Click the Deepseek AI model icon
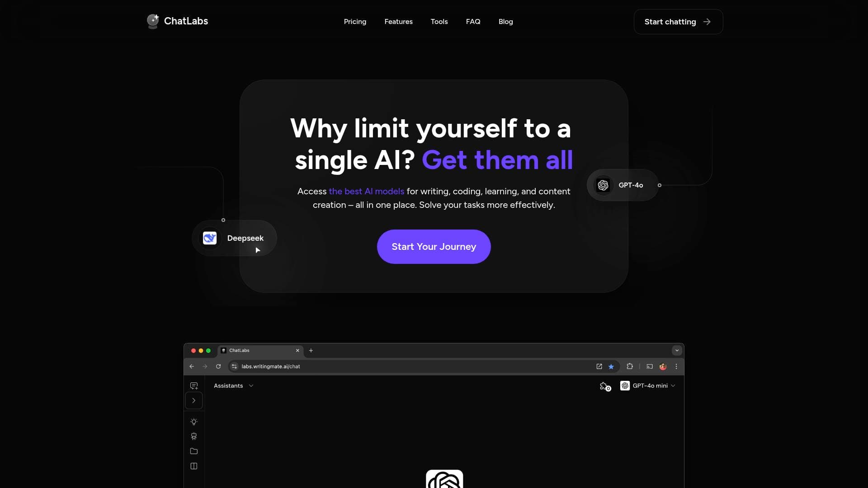The image size is (868, 488). (209, 237)
